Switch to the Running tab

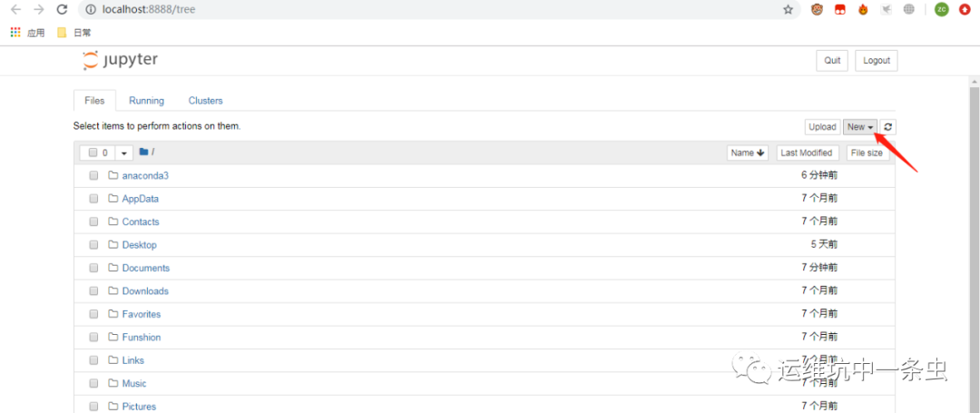click(146, 101)
